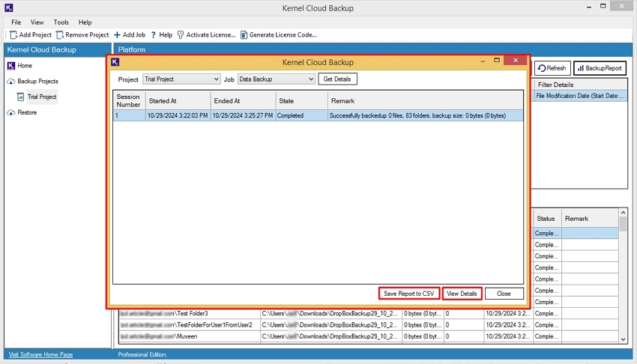Click Save Report to CSV button

pos(408,294)
